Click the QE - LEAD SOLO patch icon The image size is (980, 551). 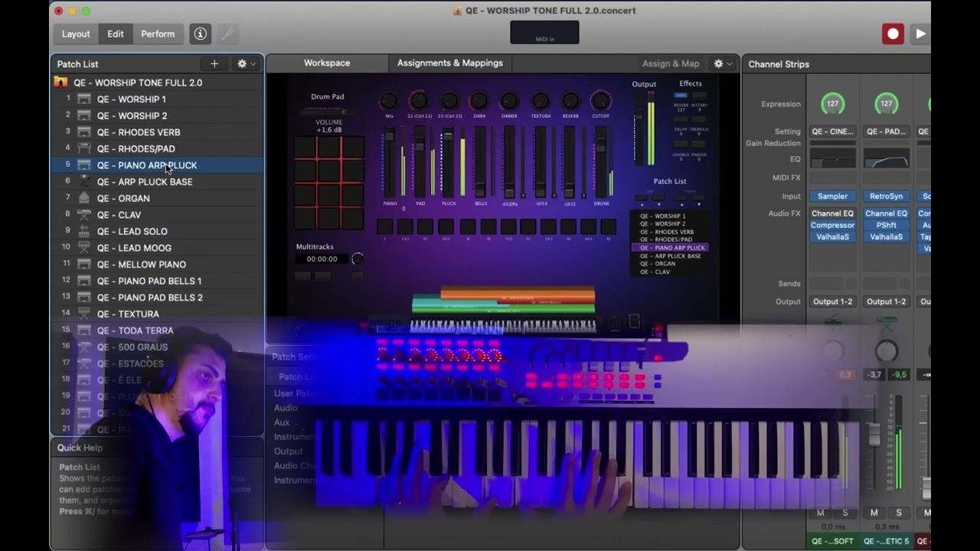84,231
